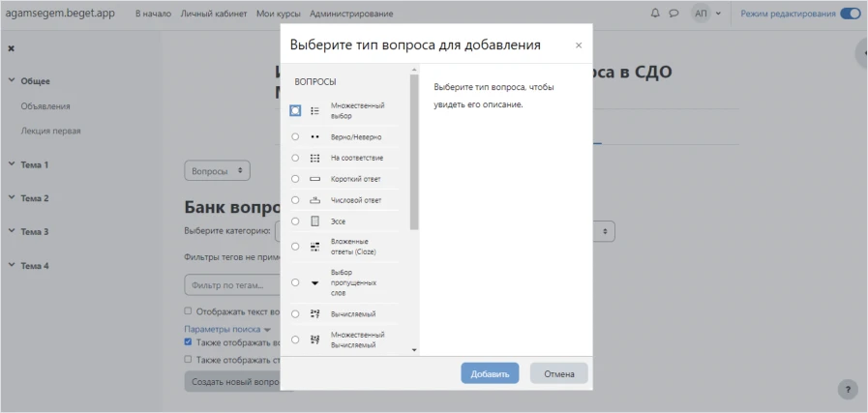868x413 pixels.
Task: Click the agamsegem.beget.app site name
Action: tap(60, 14)
